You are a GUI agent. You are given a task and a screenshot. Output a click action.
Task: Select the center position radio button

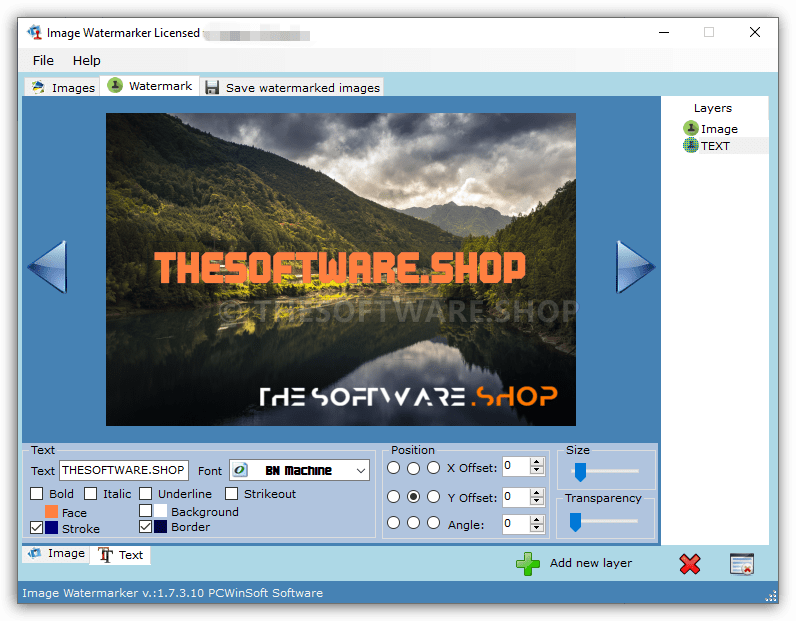pyautogui.click(x=414, y=497)
